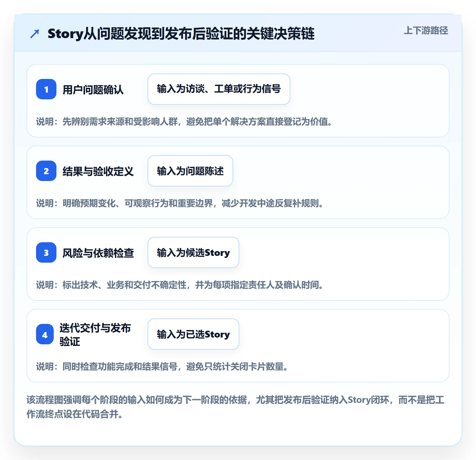Click the 迭代交付与发布验证 step heading
476x460 pixels.
point(95,334)
